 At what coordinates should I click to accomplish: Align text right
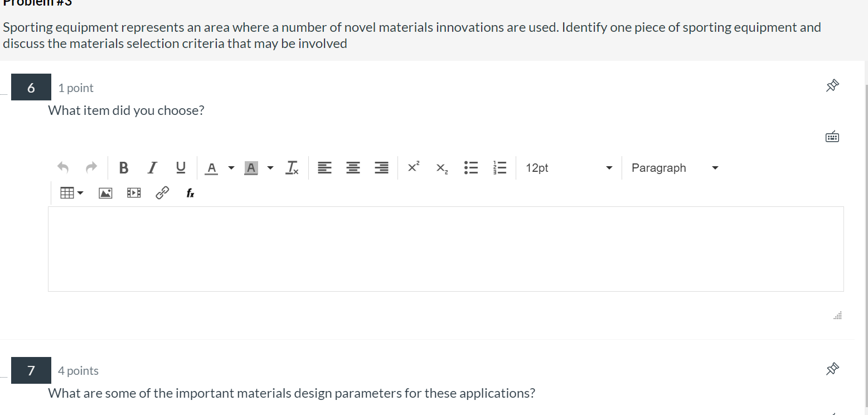381,168
